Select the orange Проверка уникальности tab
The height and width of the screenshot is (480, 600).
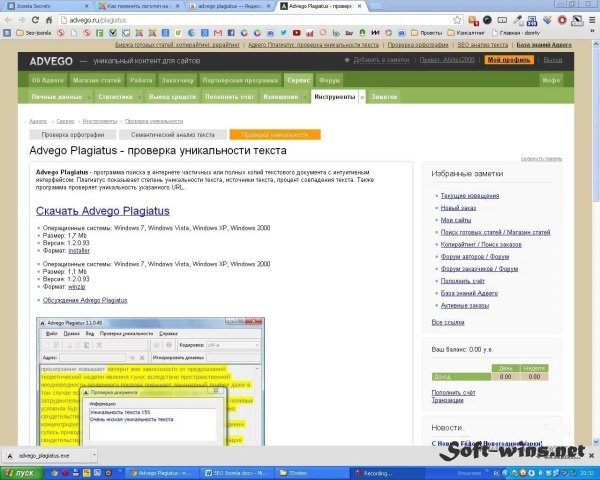[275, 135]
